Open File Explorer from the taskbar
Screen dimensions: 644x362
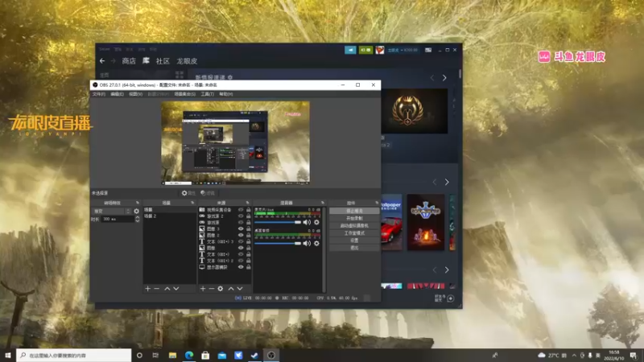tap(172, 356)
